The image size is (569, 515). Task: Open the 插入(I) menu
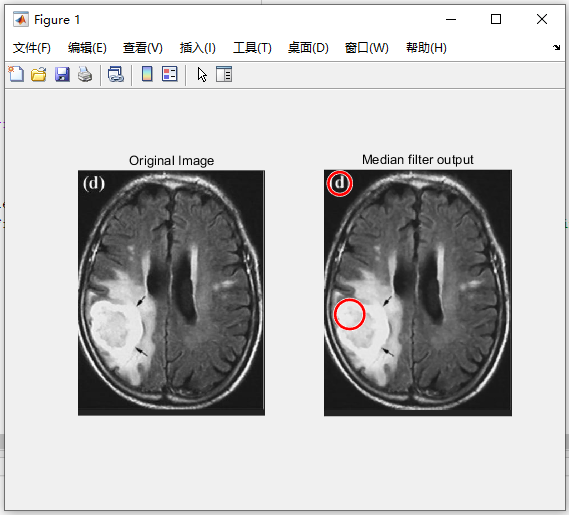pos(197,48)
